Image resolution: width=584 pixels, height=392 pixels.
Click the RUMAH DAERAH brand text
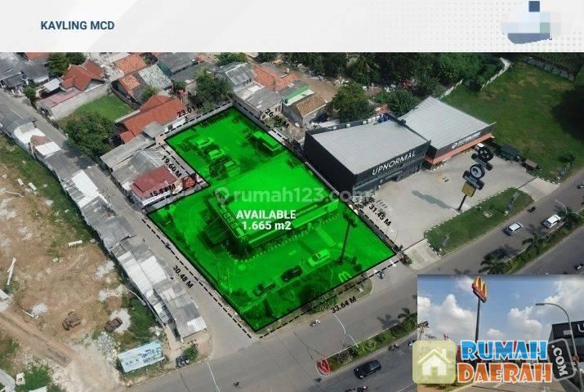tap(502, 361)
